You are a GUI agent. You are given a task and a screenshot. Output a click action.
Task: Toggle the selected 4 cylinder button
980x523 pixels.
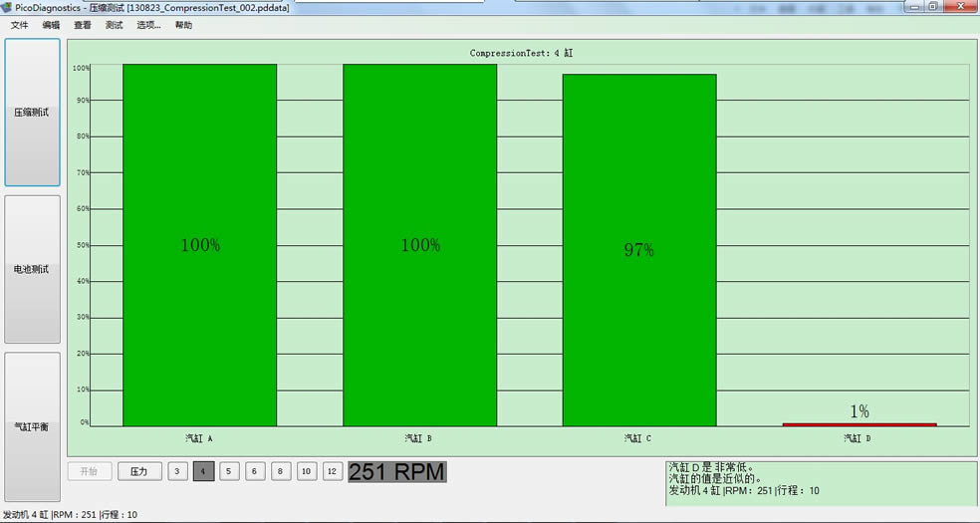[x=203, y=471]
